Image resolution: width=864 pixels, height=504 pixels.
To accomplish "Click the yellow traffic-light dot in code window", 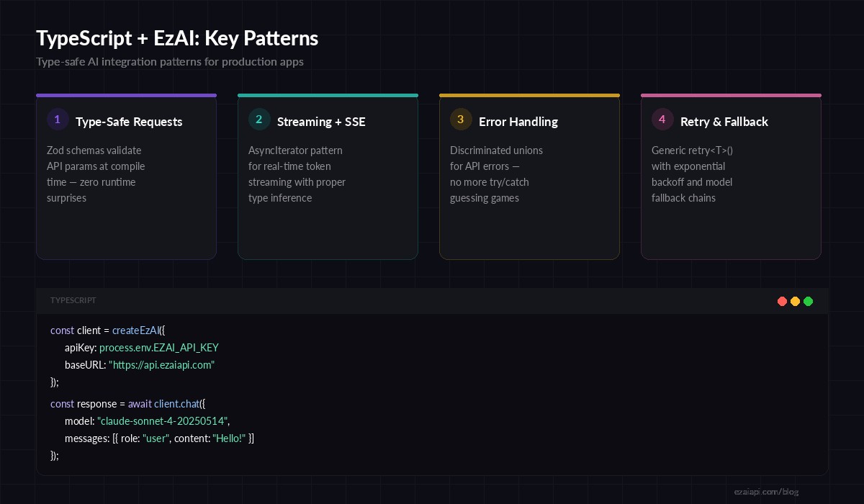I will 796,302.
